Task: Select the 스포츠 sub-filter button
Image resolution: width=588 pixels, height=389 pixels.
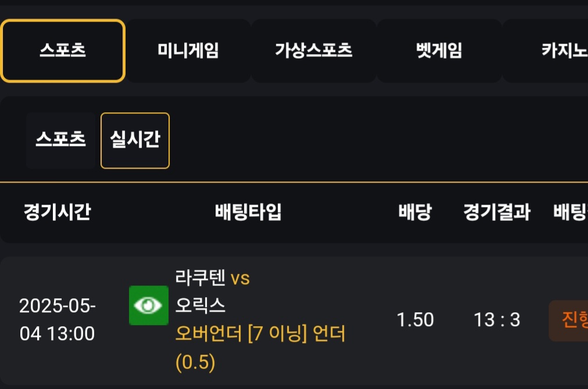Action: (61, 140)
